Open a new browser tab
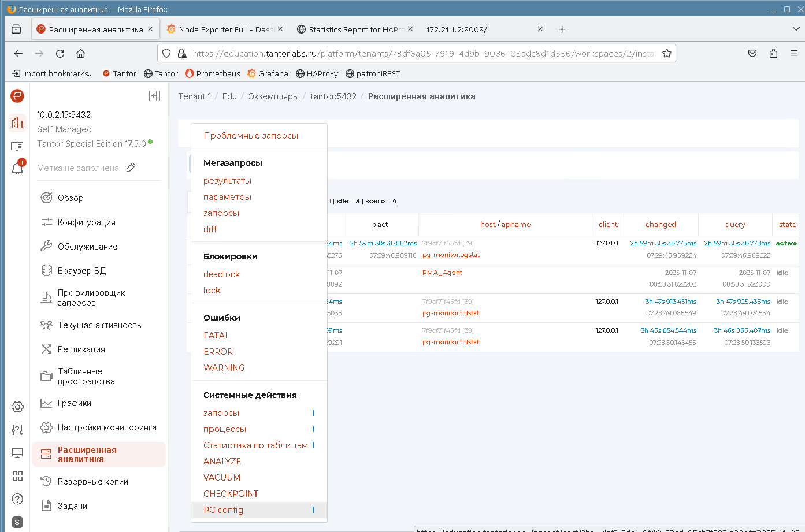This screenshot has width=805, height=532. point(562,29)
